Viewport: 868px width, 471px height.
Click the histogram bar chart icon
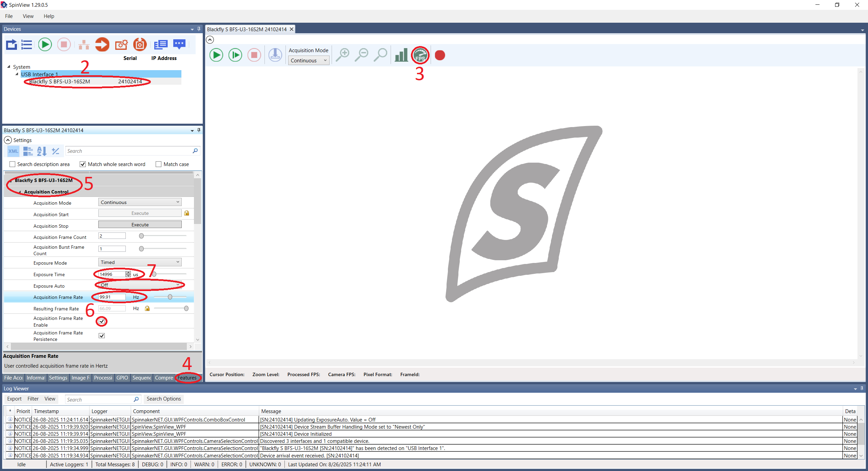pos(401,55)
